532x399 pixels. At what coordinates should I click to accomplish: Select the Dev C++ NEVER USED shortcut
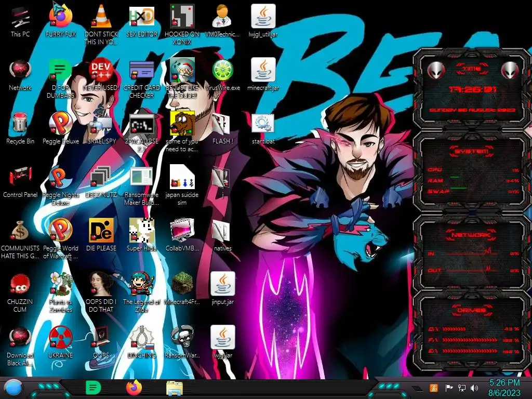(101, 71)
